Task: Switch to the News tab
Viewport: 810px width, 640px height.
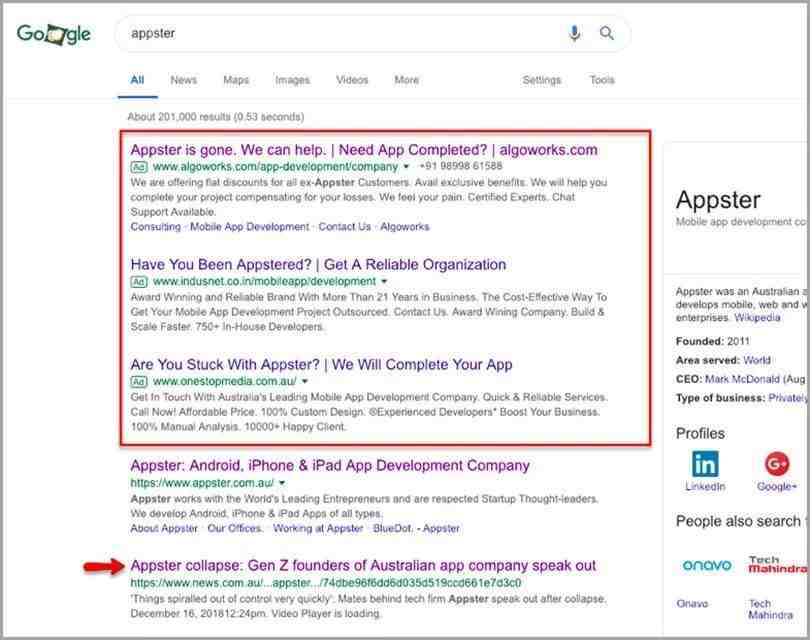Action: [183, 80]
